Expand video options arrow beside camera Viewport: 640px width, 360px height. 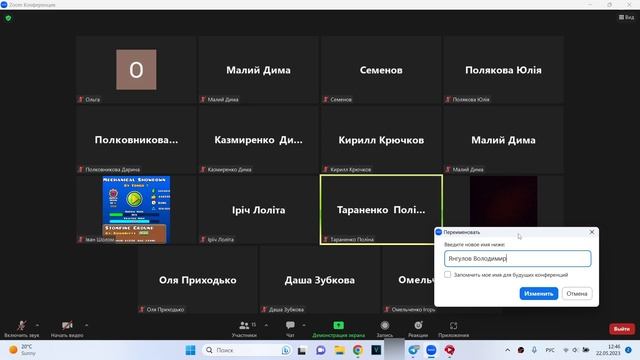(87, 325)
